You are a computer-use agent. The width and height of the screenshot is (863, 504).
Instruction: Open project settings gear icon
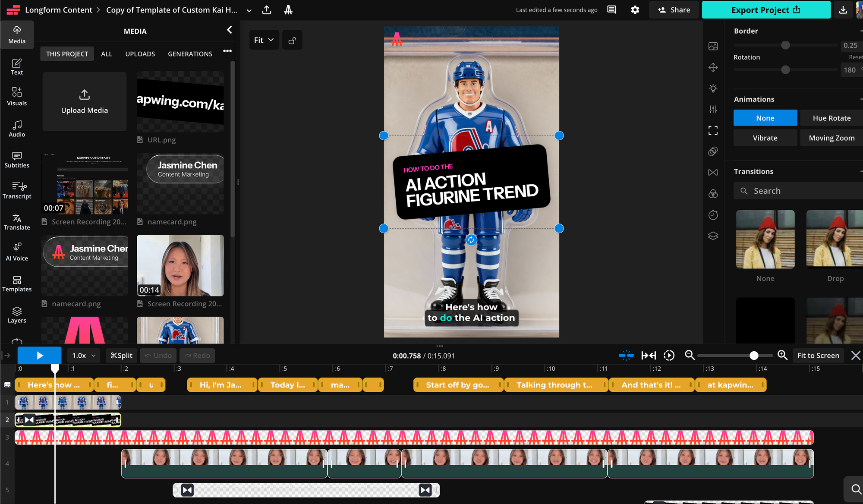[635, 10]
